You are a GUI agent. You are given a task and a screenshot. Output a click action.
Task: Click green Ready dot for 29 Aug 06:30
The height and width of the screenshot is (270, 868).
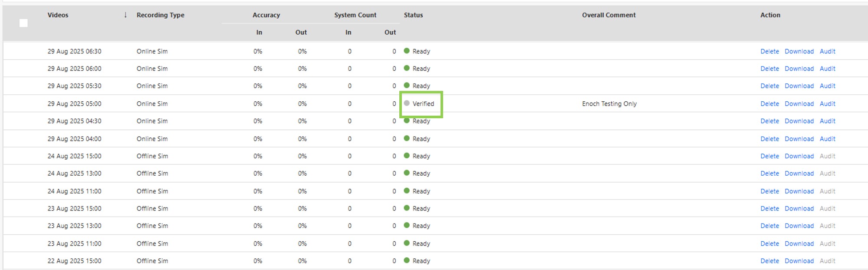point(407,51)
